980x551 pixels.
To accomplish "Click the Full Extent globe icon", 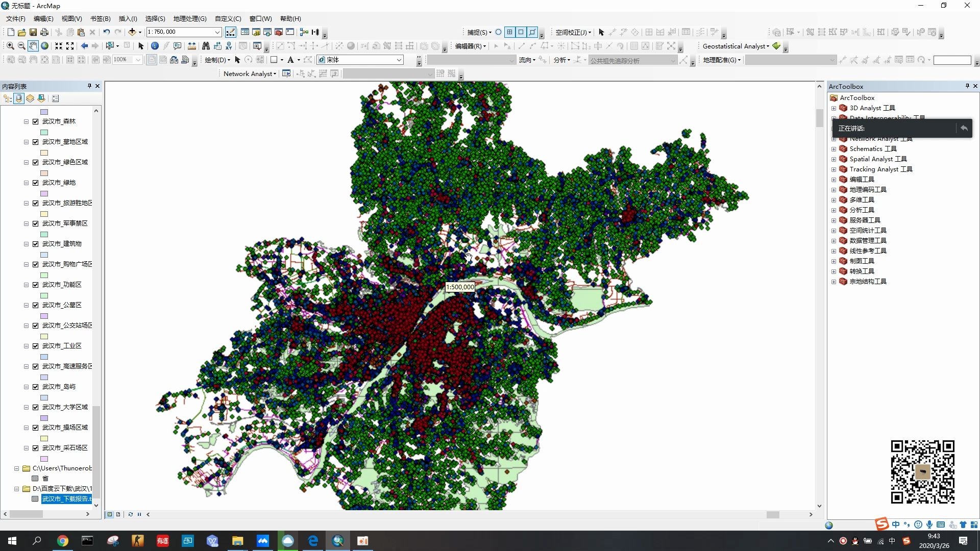I will pyautogui.click(x=44, y=46).
